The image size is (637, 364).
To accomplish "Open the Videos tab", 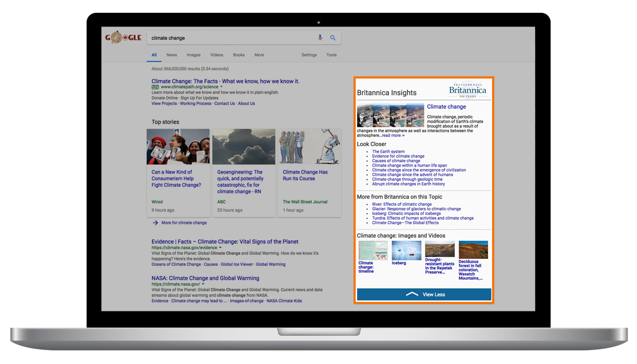I will pyautogui.click(x=217, y=55).
